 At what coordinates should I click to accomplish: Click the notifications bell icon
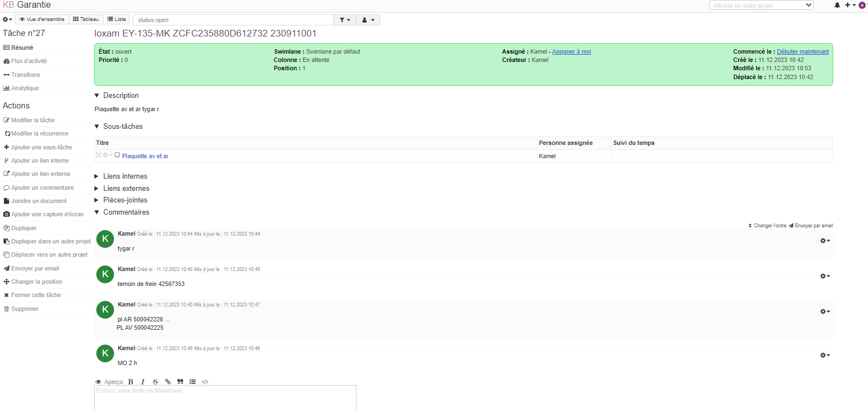tap(837, 5)
